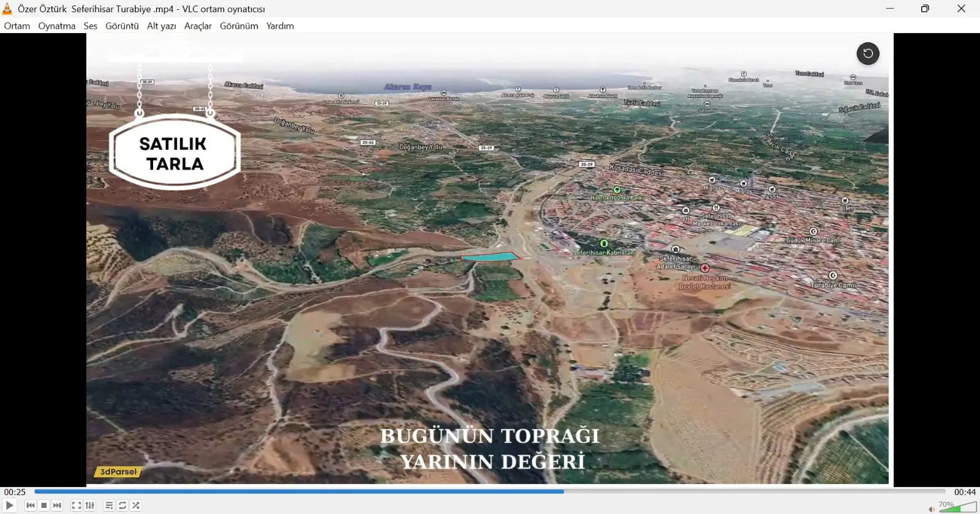Viewport: 980px width, 514px height.
Task: Toggle fullscreen video mode
Action: pyautogui.click(x=77, y=505)
